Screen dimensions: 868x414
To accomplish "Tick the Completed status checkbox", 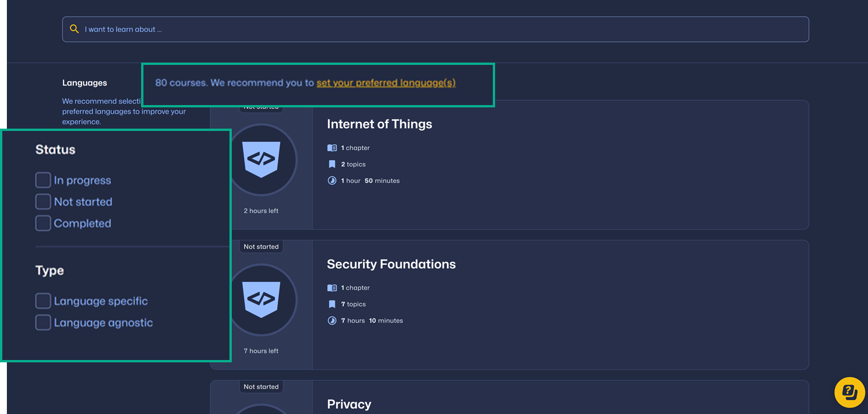I will tap(43, 223).
